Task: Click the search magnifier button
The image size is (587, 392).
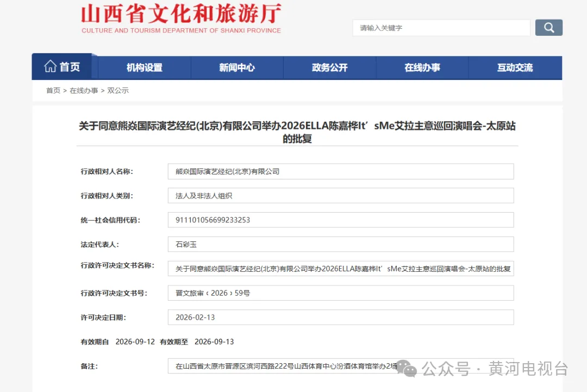Action: (x=548, y=28)
